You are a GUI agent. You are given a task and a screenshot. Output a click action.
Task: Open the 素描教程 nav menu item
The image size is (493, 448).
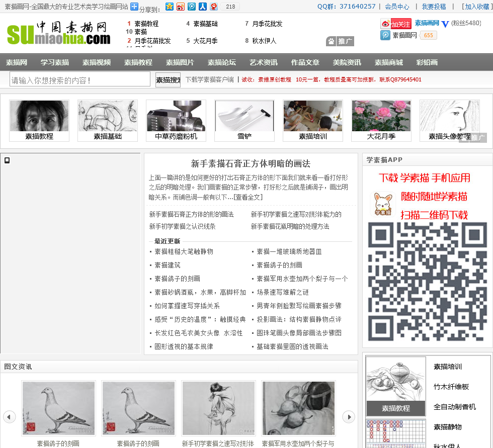point(138,62)
